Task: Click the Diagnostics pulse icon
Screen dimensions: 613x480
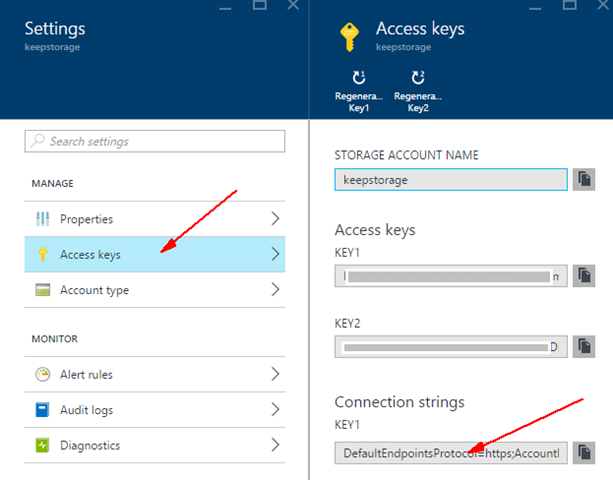Action: tap(42, 446)
